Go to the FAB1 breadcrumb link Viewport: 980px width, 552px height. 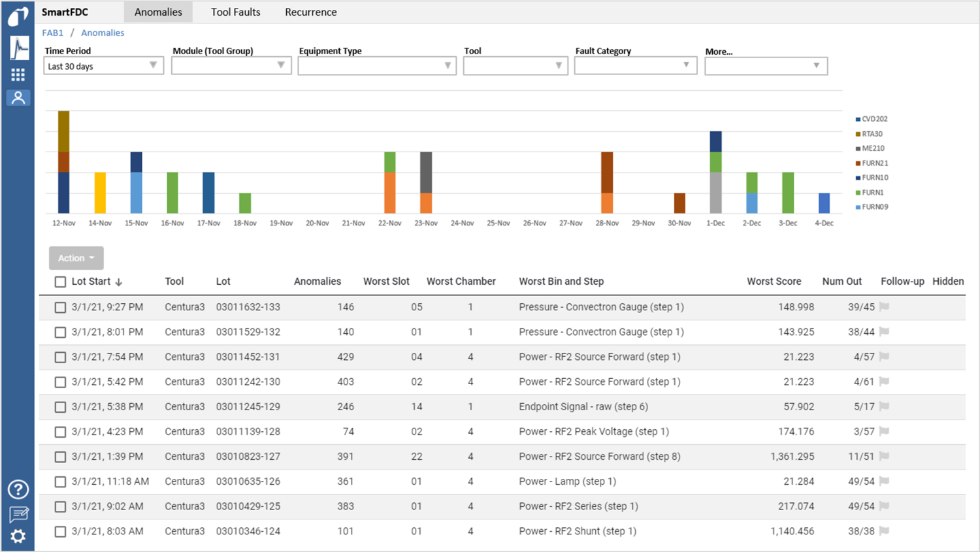pos(52,33)
